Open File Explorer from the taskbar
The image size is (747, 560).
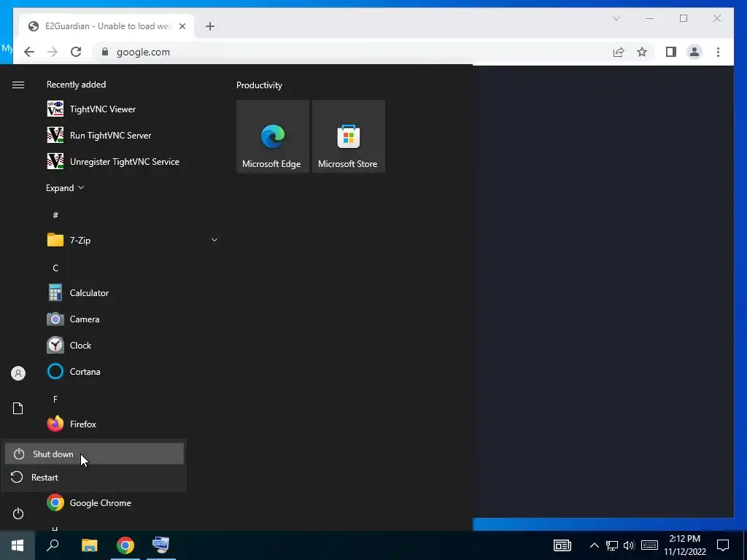89,545
